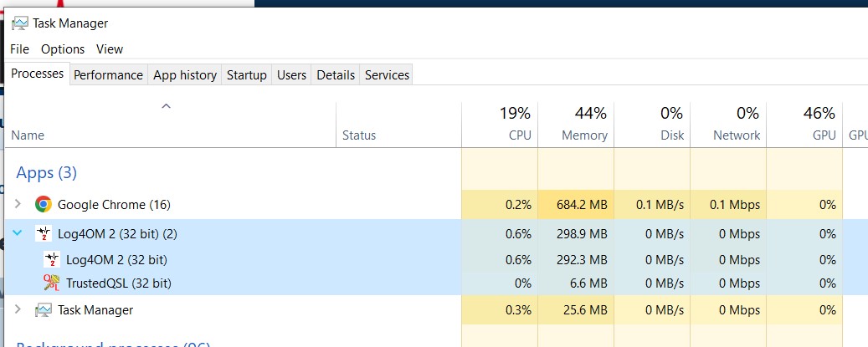
Task: Click Task Manager's 25.6 MB memory value
Action: (x=586, y=310)
